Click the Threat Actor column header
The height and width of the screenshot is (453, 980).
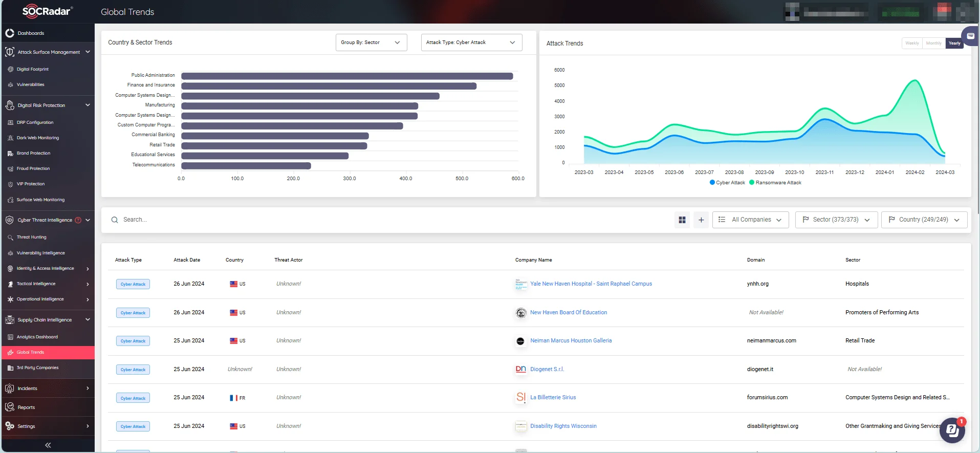pyautogui.click(x=289, y=260)
